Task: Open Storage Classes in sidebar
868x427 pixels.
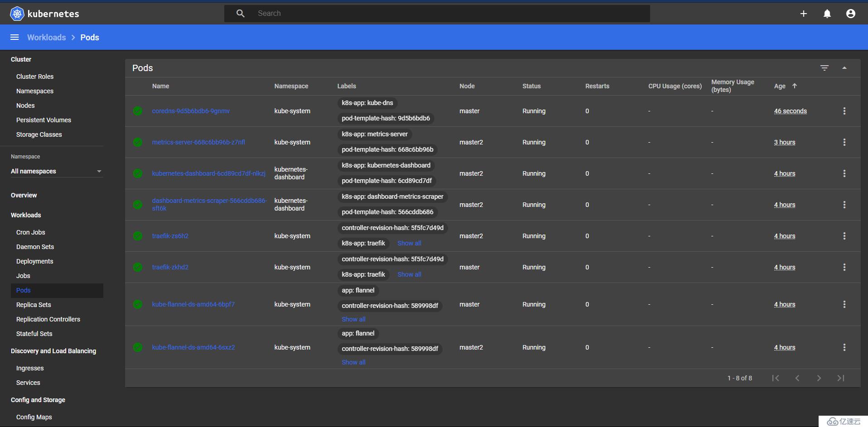Action: coord(39,134)
